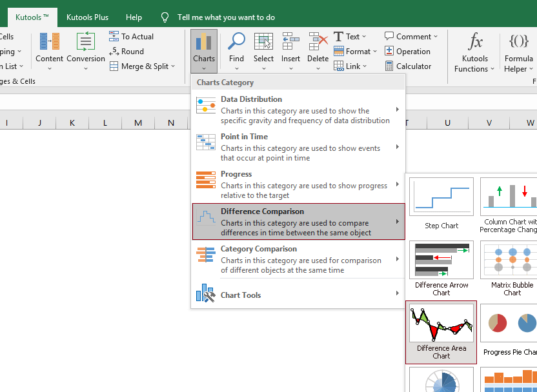Launch the Conversion tool
This screenshot has height=392, width=537.
tap(85, 52)
